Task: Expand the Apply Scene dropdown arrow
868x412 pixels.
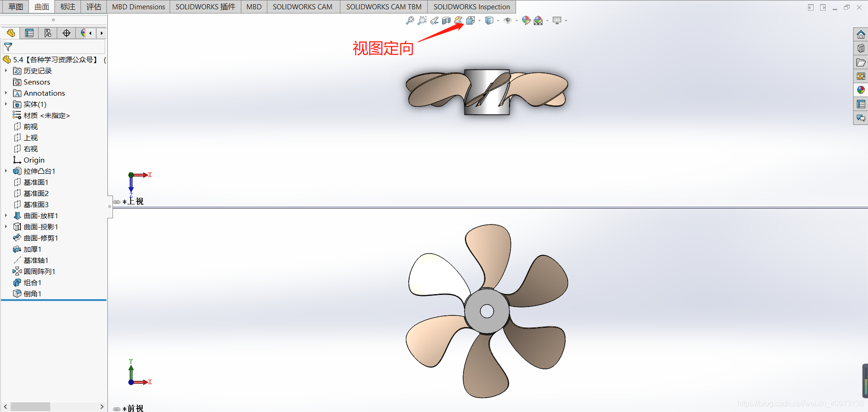Action: coord(547,20)
